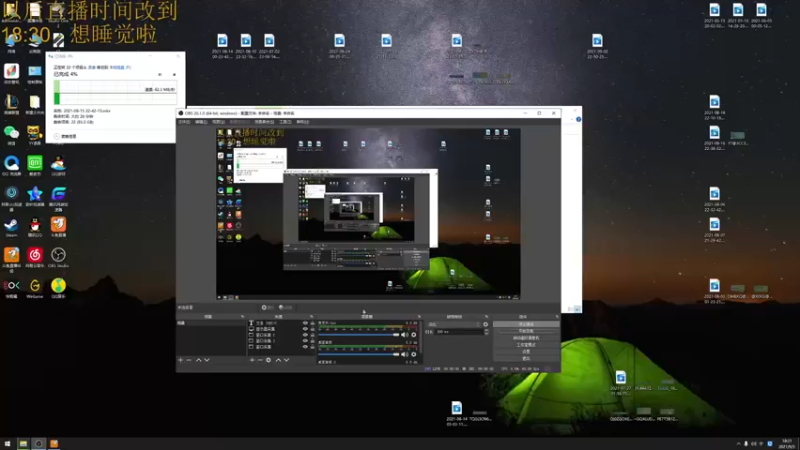The image size is (800, 450).
Task: Remove the selected source with the minus icon
Action: [260, 360]
